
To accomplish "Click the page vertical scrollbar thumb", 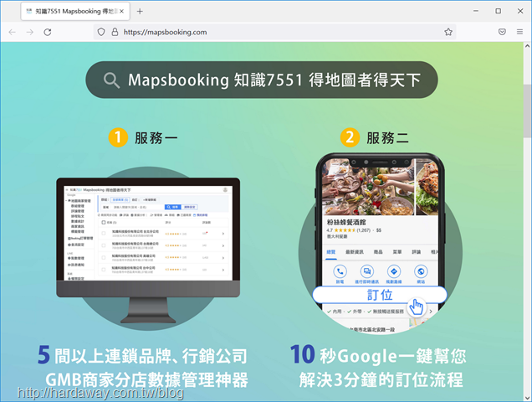I will coord(527,111).
